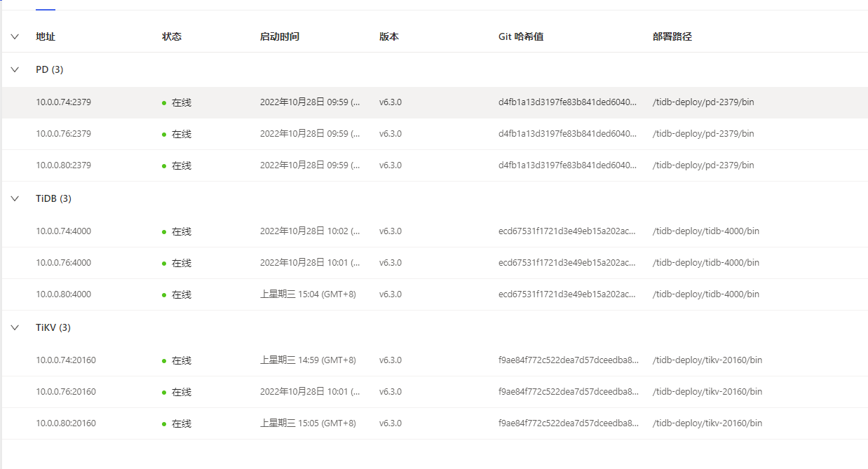Screen dimensions: 868x469
Task: Click the 版本 column header
Action: coord(389,36)
